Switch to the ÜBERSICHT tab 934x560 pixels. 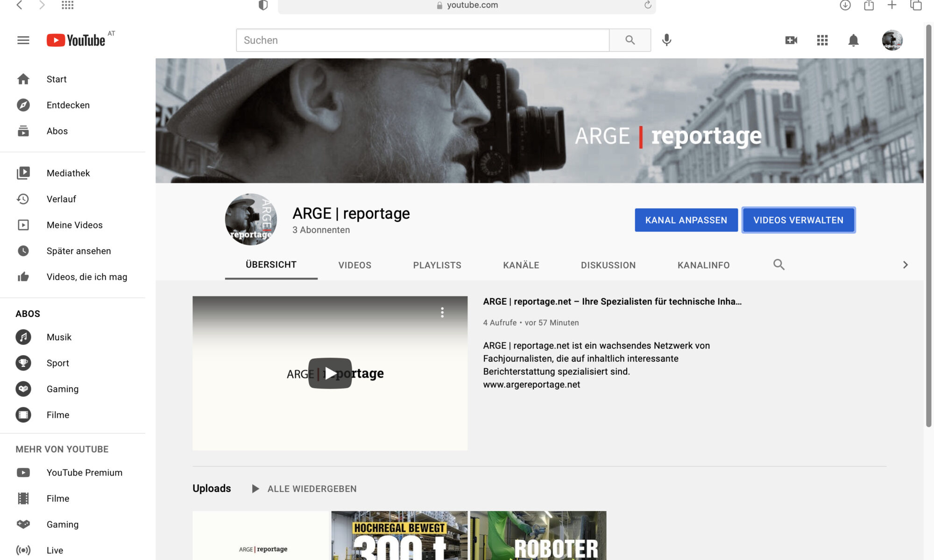[x=271, y=265]
